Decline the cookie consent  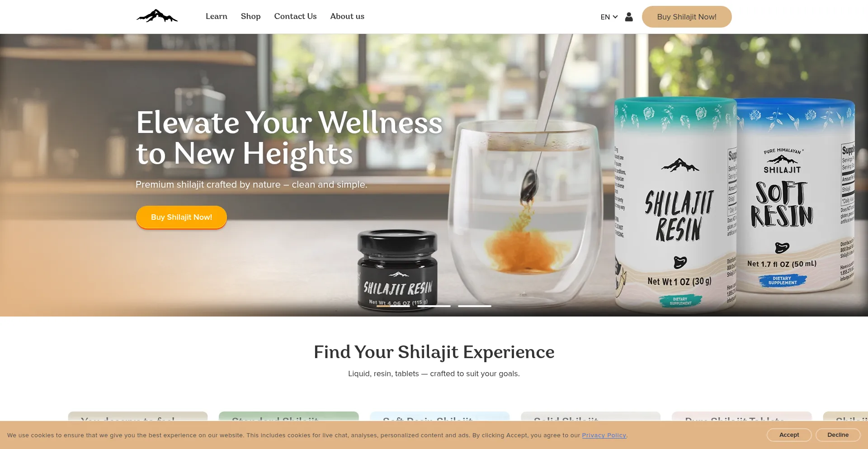(838, 435)
